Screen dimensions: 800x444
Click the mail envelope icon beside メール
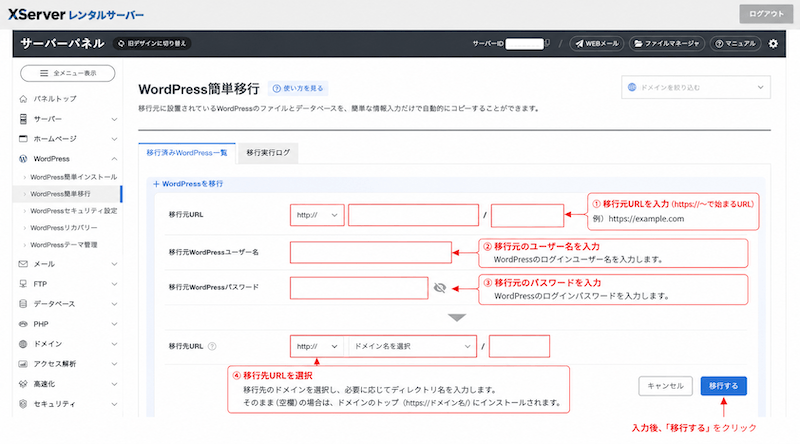coord(23,264)
